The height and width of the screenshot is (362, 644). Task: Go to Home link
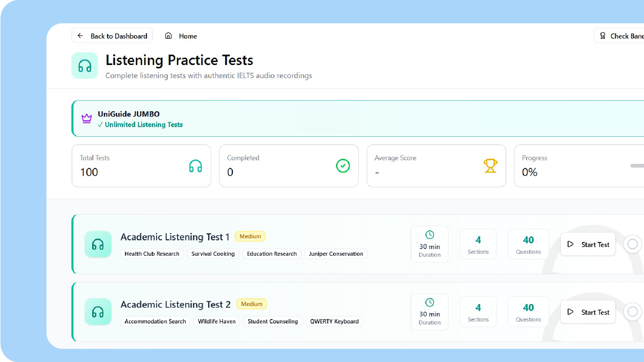(181, 36)
